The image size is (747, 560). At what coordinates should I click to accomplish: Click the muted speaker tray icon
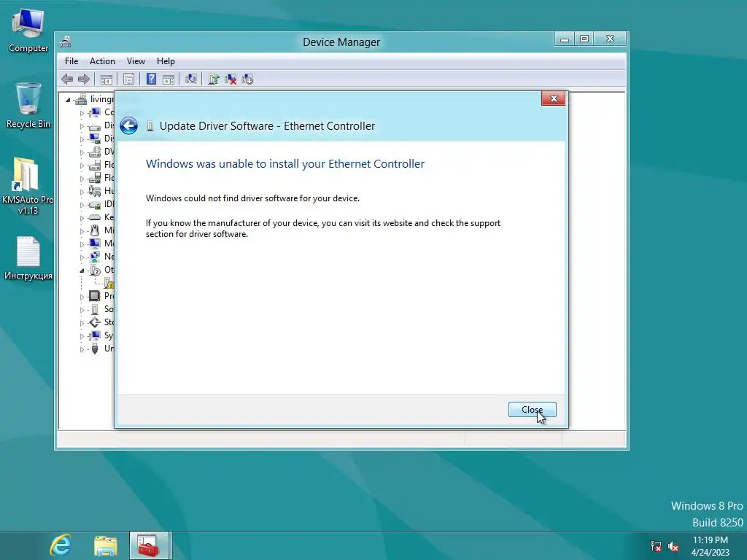[673, 546]
